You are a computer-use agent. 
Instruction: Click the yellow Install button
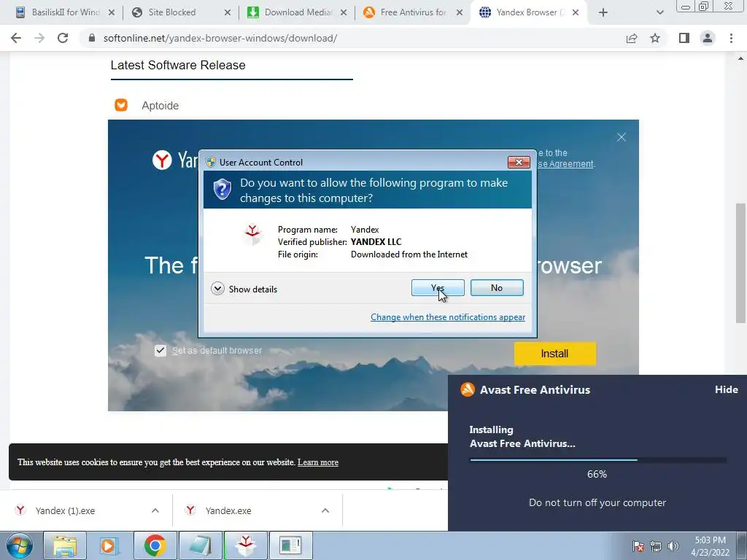554,354
